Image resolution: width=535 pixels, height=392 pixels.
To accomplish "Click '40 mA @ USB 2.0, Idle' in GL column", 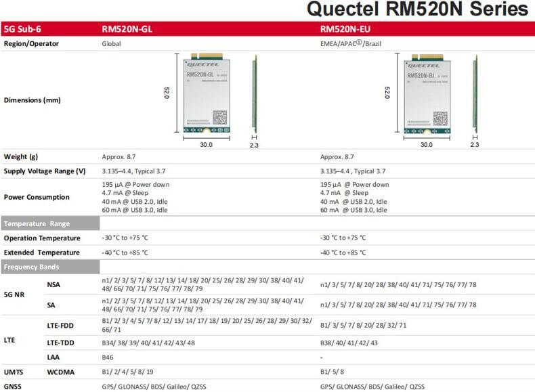I will (x=135, y=202).
